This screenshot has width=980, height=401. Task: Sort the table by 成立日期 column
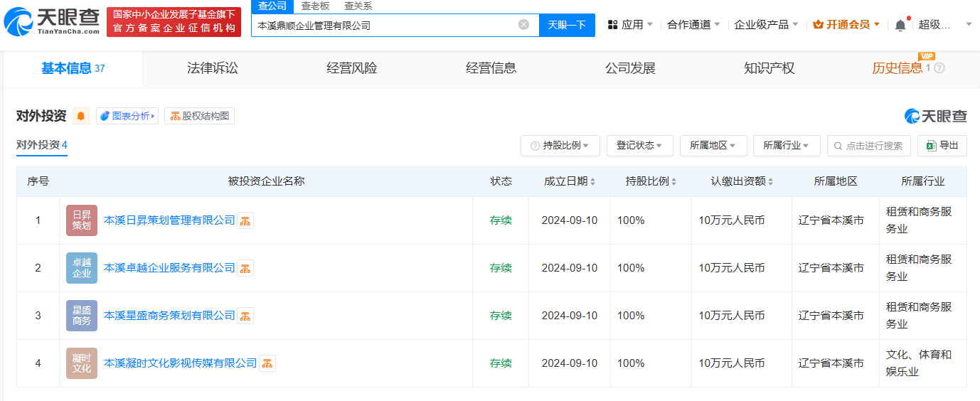click(570, 181)
